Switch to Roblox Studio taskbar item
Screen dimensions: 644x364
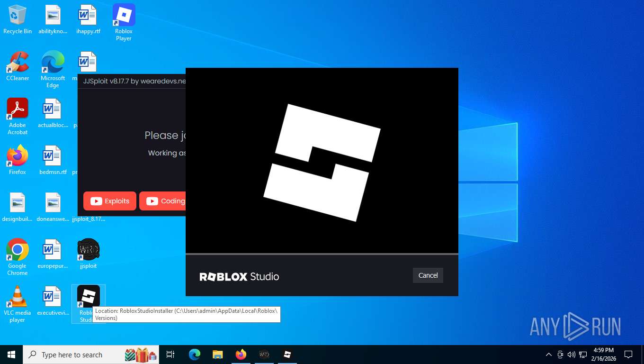[287, 355]
